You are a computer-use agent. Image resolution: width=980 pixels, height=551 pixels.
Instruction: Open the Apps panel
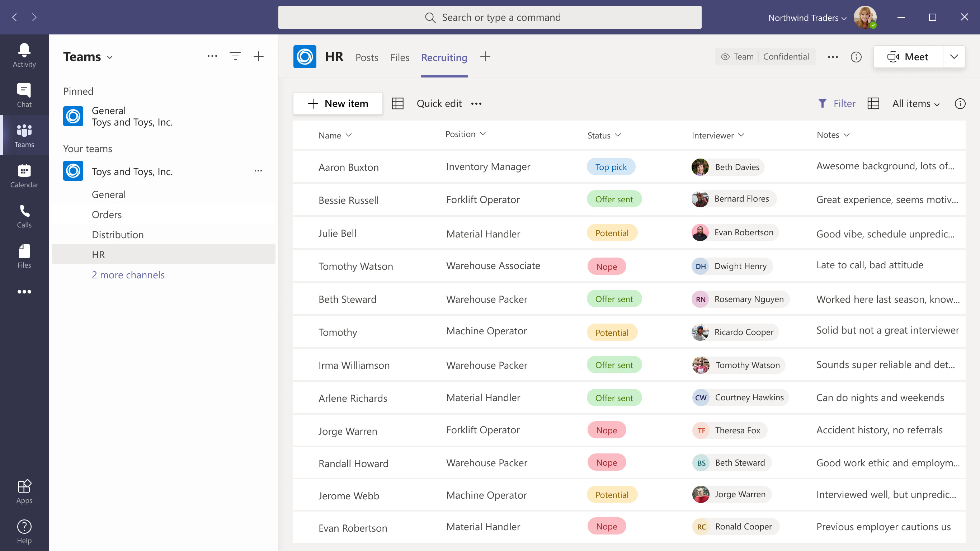tap(24, 491)
